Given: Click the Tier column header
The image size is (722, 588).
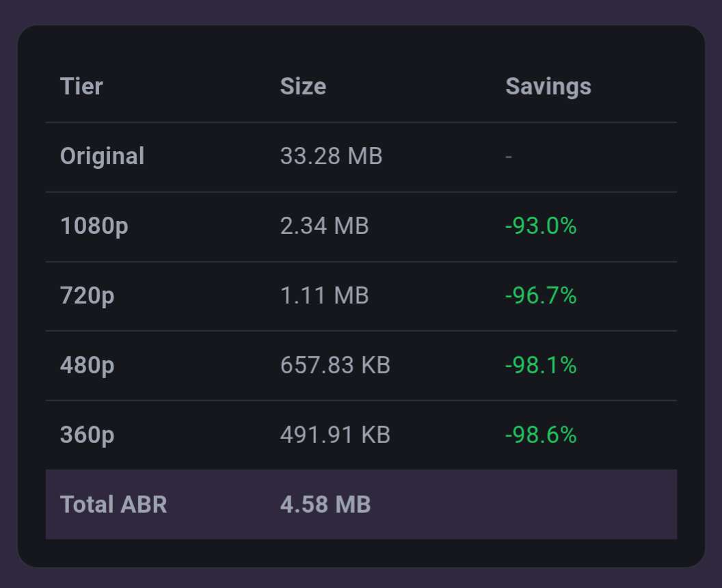Looking at the screenshot, I should pyautogui.click(x=81, y=87).
